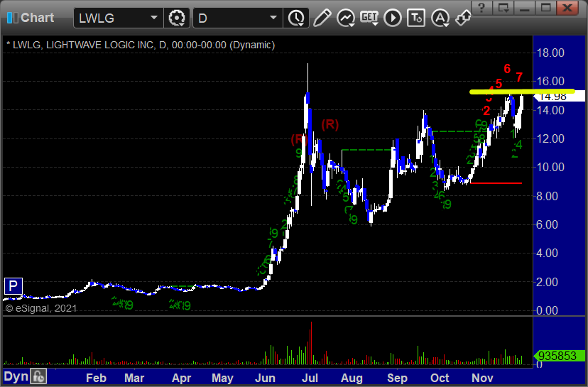588x387 pixels.
Task: Click the Chart window menu icon
Action: click(x=12, y=18)
